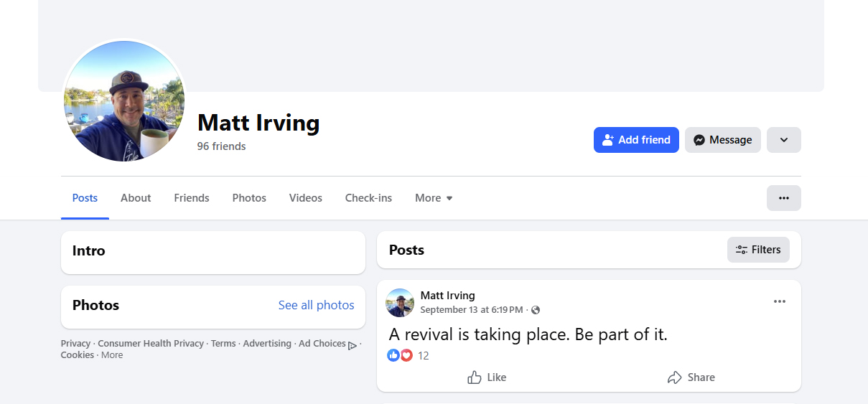Image resolution: width=868 pixels, height=404 pixels.
Task: Switch to the About tab
Action: [x=136, y=198]
